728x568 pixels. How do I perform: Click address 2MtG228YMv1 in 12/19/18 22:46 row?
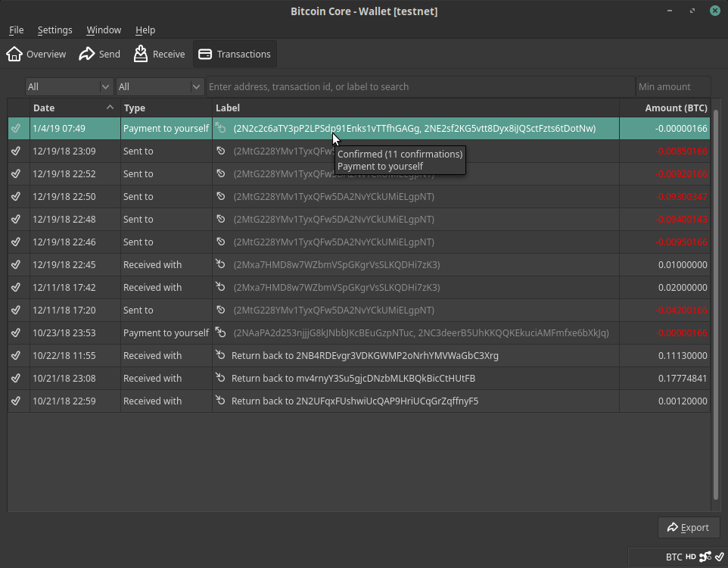coord(334,242)
